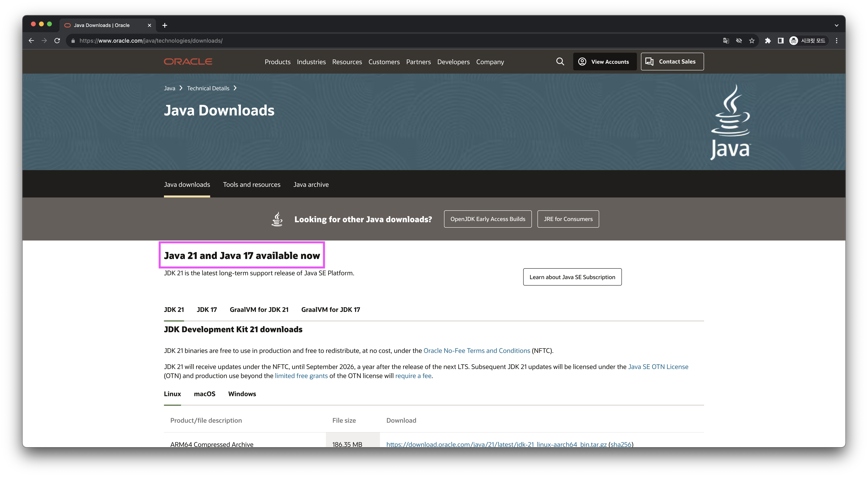Click Learn about Java SE Subscription
This screenshot has height=477, width=868.
point(572,277)
